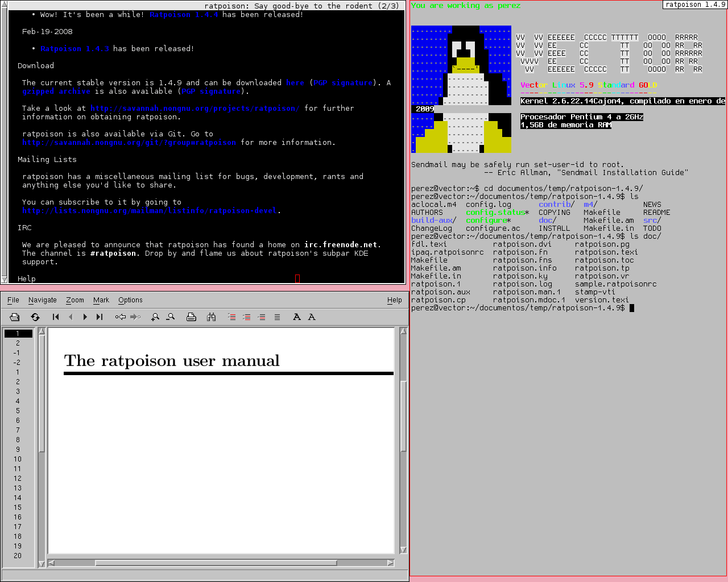Click the page list scroll down arrow
The width and height of the screenshot is (728, 582).
42,564
